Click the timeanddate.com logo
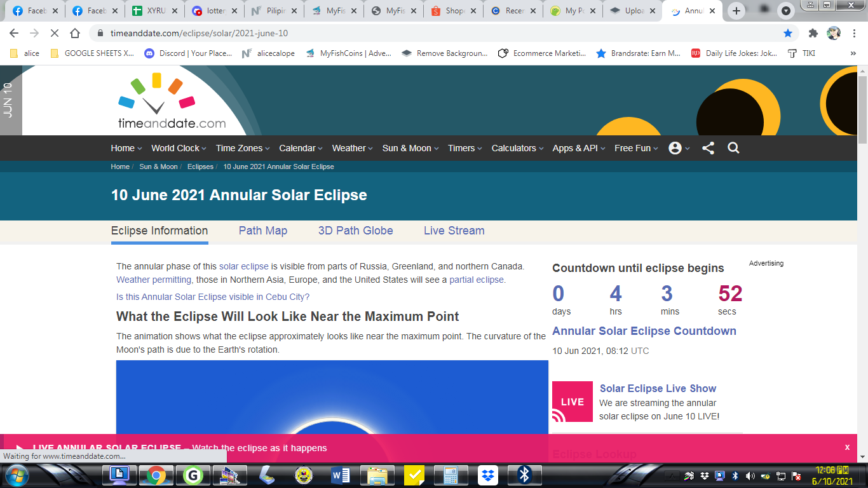The height and width of the screenshot is (488, 868). point(172,102)
